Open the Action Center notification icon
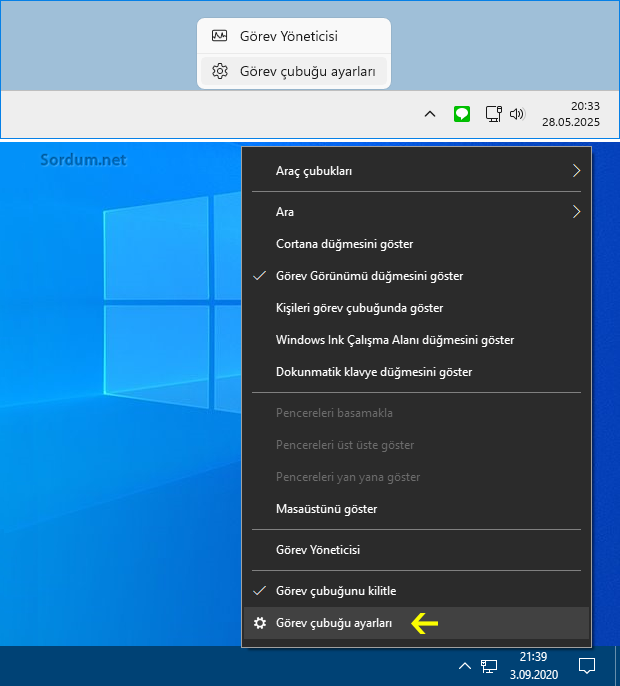Screen dimensions: 620x686 point(587,665)
